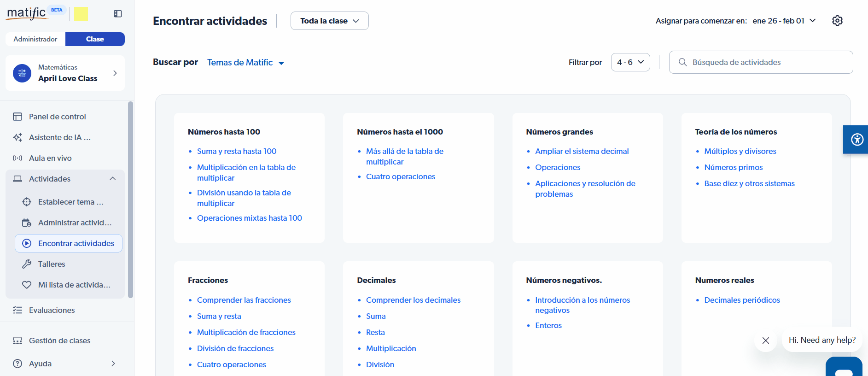Expand the Ayuda submenu chevron

pos(113,364)
